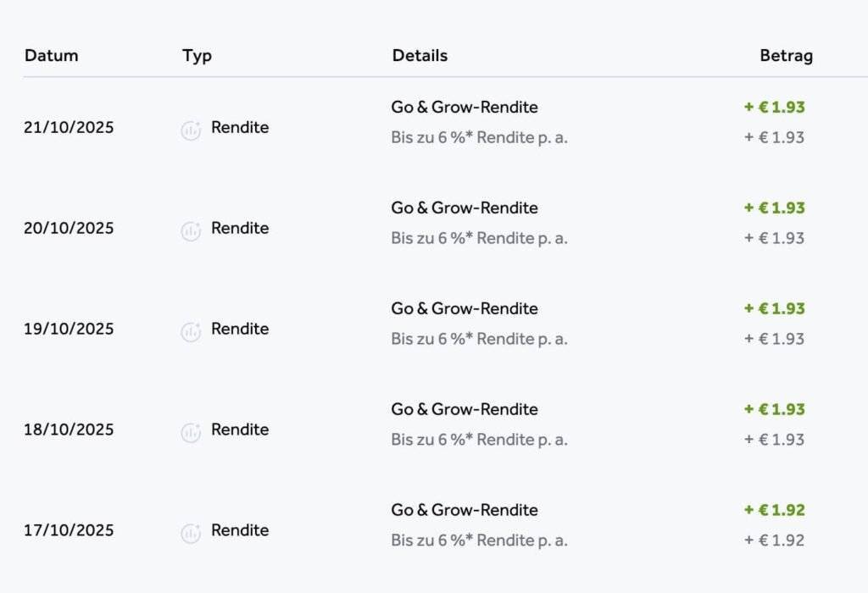Click the Rendite icon for 17/10/2025

coord(191,534)
